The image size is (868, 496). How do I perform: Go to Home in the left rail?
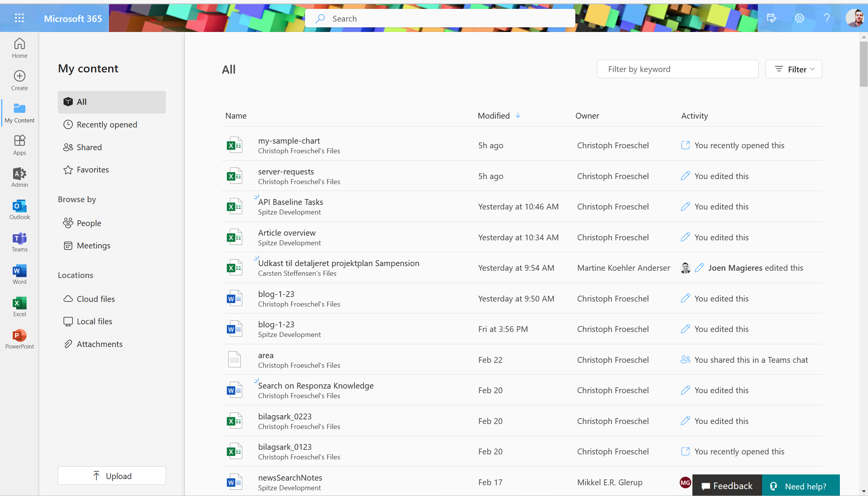[x=20, y=48]
